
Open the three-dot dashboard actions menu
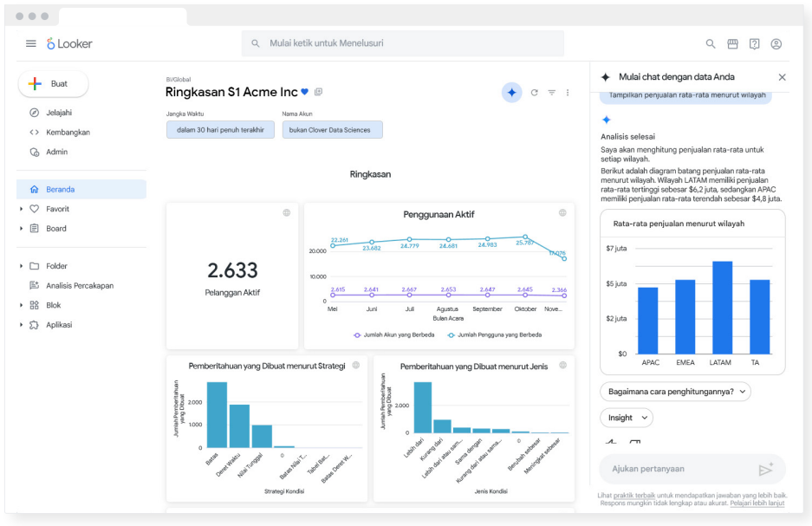[568, 93]
